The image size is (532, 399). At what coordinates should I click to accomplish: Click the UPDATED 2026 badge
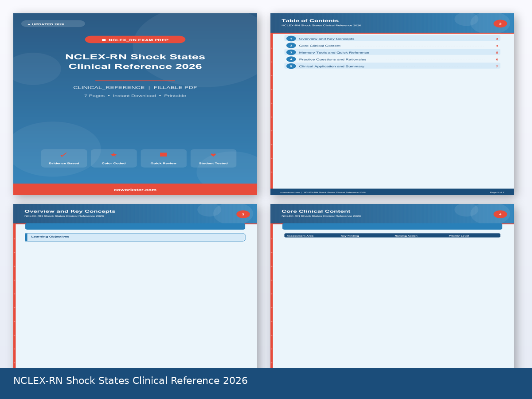point(53,24)
